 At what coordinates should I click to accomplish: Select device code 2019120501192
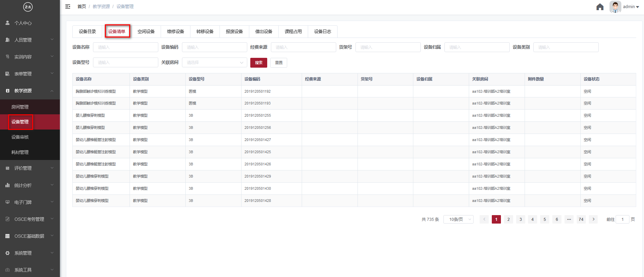pos(258,91)
